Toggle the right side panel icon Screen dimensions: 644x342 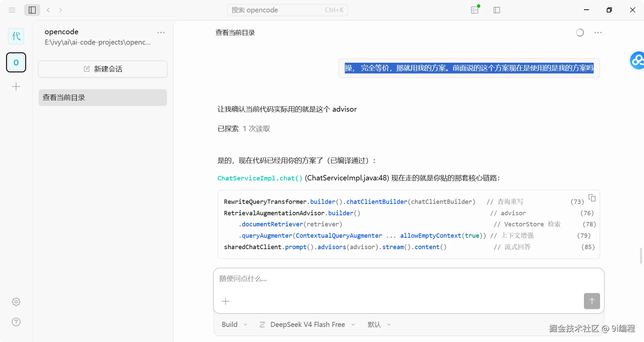[x=497, y=10]
